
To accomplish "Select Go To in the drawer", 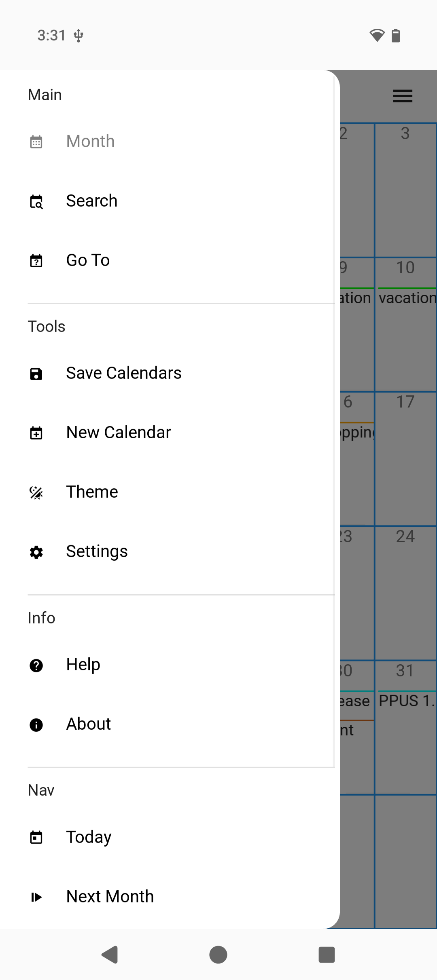I will [88, 260].
